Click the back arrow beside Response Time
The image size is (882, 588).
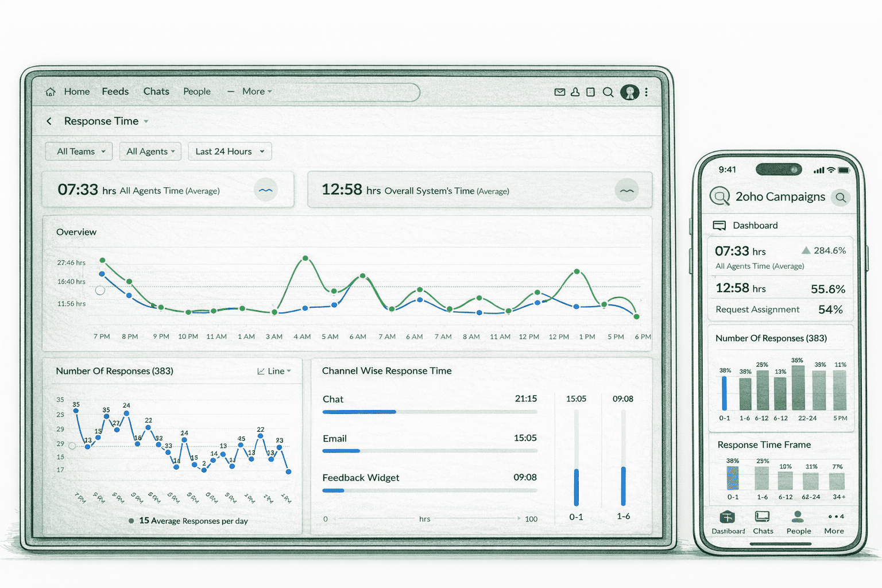pos(49,121)
